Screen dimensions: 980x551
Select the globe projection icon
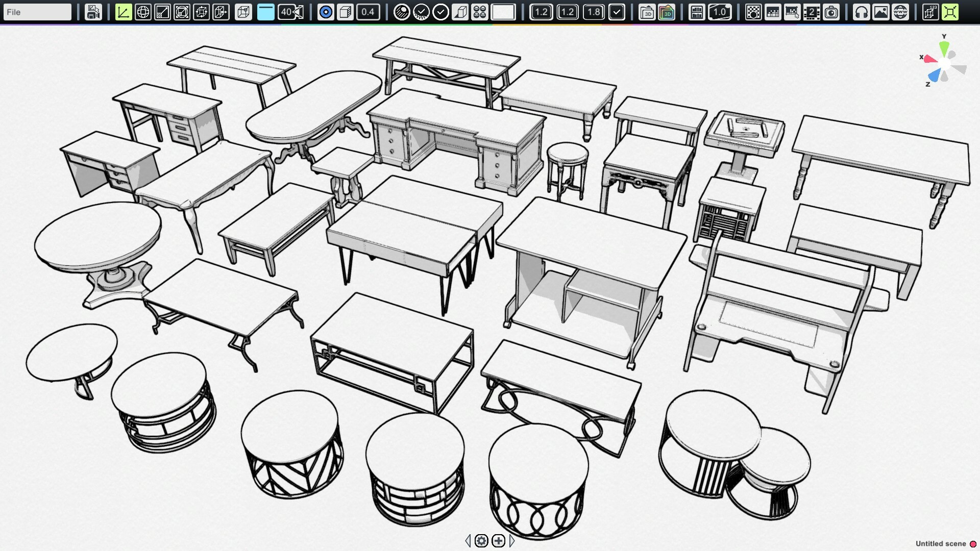click(143, 12)
